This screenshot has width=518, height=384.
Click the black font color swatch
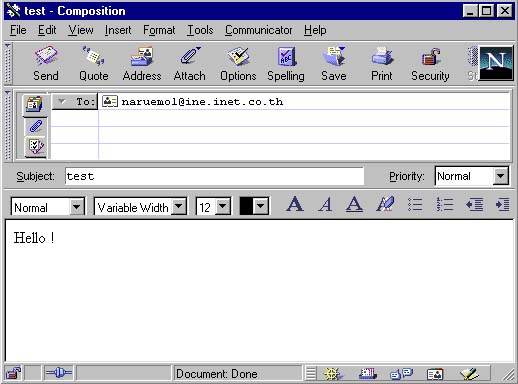247,206
